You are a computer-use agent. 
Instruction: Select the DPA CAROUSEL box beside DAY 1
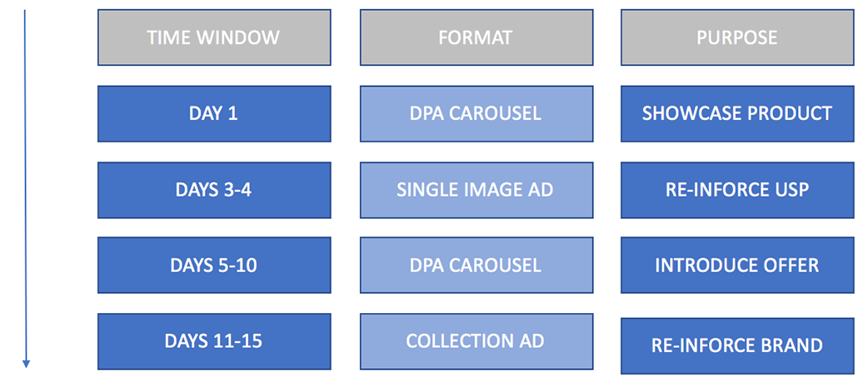point(476,113)
